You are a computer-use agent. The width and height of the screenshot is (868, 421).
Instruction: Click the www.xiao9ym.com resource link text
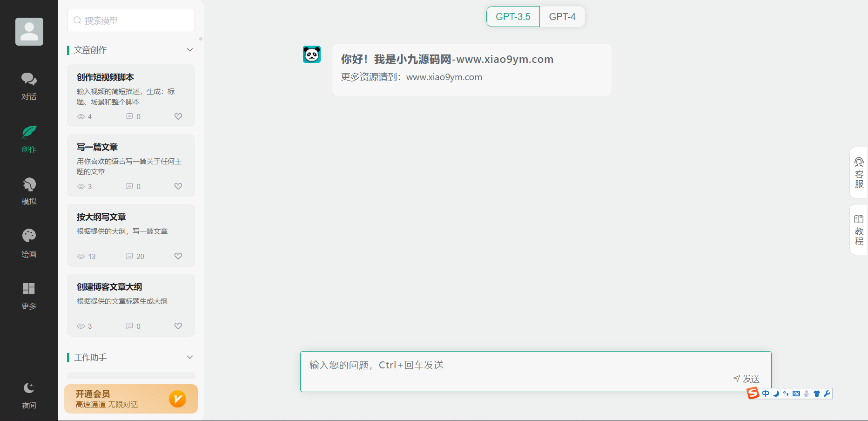[444, 77]
